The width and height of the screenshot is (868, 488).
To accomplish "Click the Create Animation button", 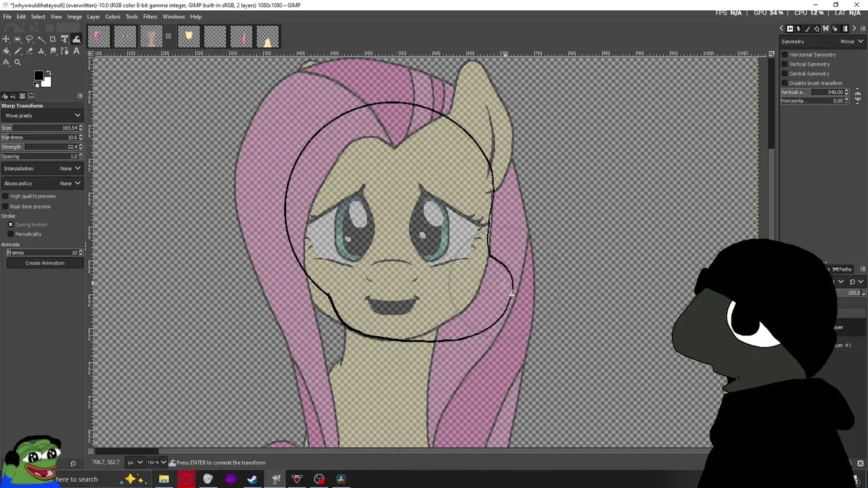I will click(45, 263).
